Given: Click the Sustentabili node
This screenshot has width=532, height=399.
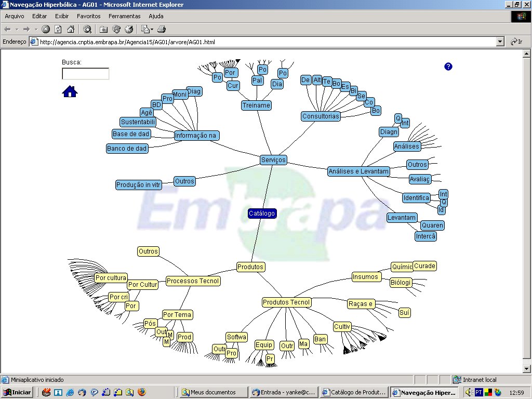Looking at the screenshot, I should [x=138, y=122].
